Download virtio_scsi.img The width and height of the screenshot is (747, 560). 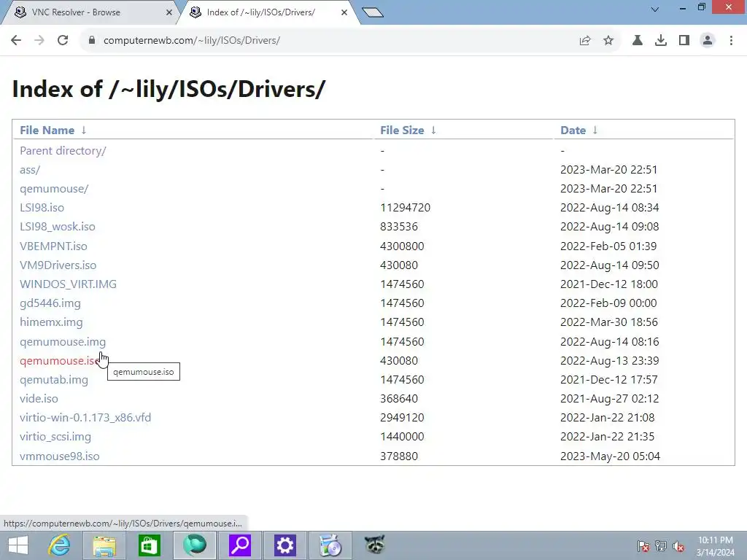coord(55,437)
